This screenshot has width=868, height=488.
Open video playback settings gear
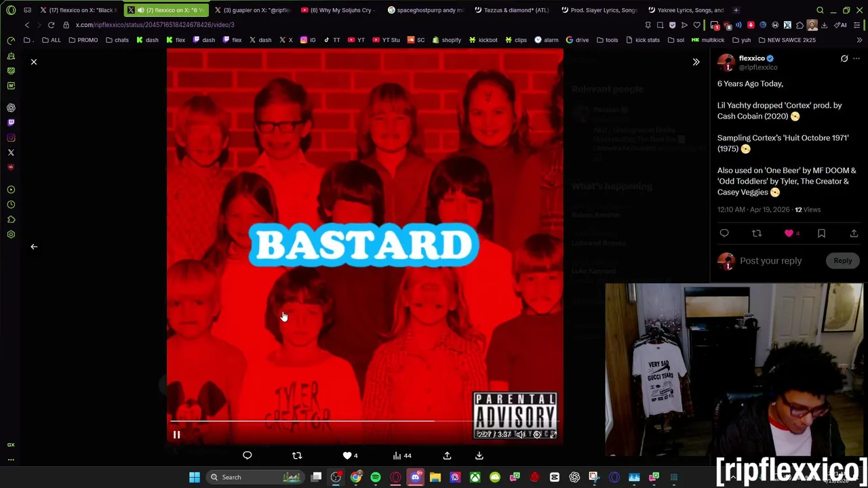click(x=537, y=434)
